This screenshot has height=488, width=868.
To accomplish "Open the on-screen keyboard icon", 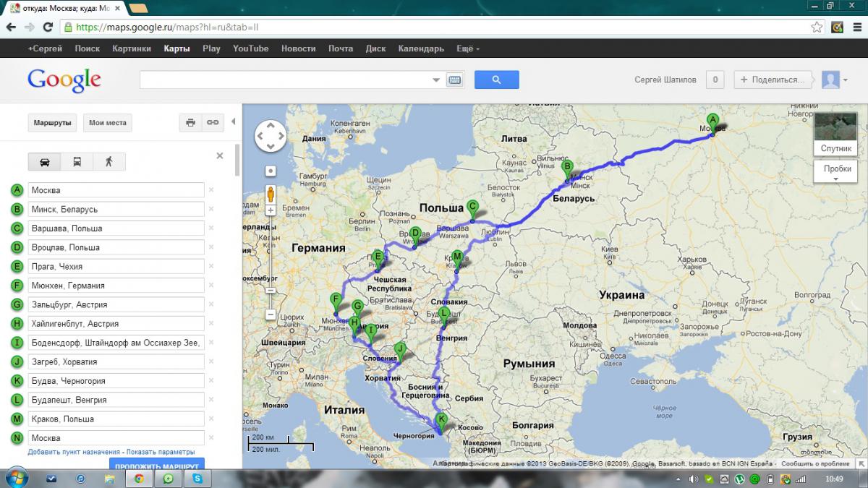I will 455,80.
